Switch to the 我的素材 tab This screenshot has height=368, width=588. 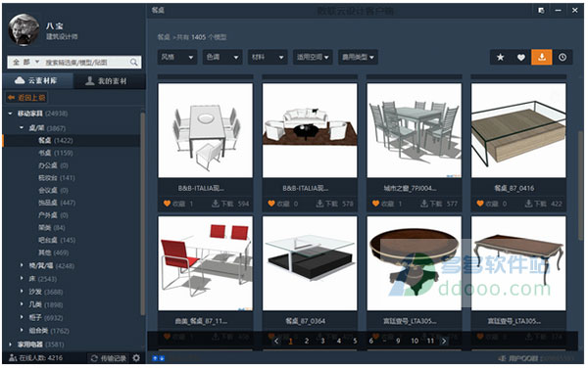pos(107,80)
